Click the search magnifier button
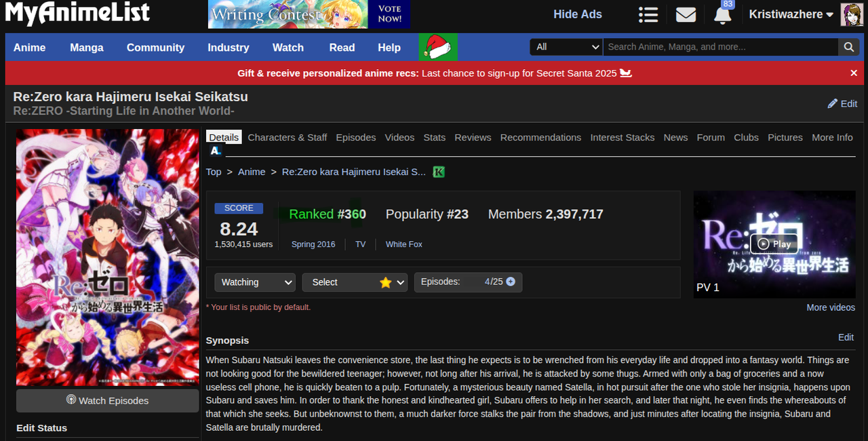 click(x=848, y=47)
